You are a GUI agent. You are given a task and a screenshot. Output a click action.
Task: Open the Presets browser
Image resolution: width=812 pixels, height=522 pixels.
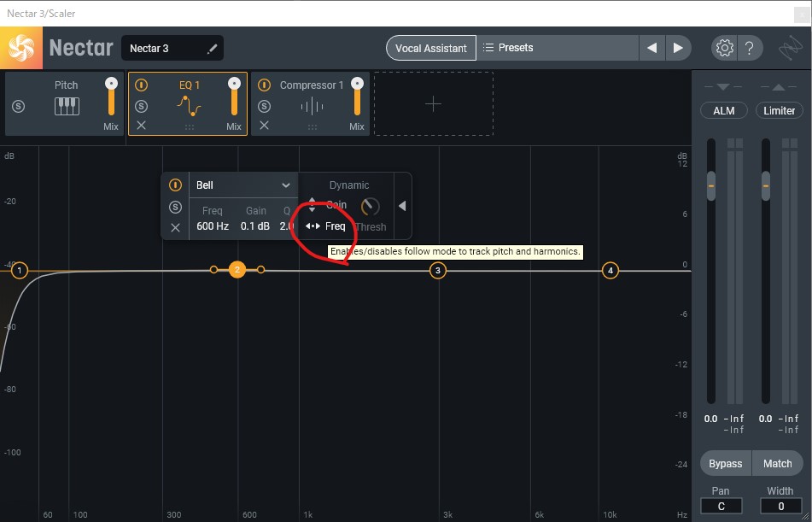point(558,48)
